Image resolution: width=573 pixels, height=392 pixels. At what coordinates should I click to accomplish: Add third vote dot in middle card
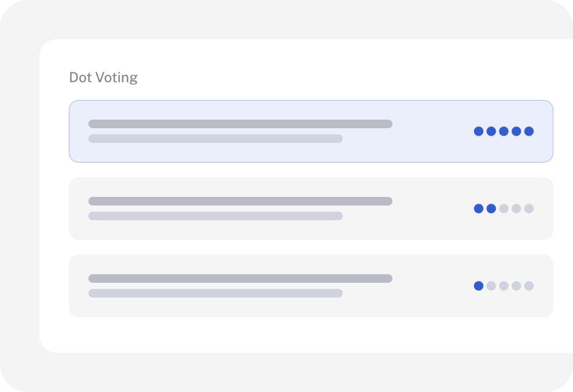tap(504, 209)
